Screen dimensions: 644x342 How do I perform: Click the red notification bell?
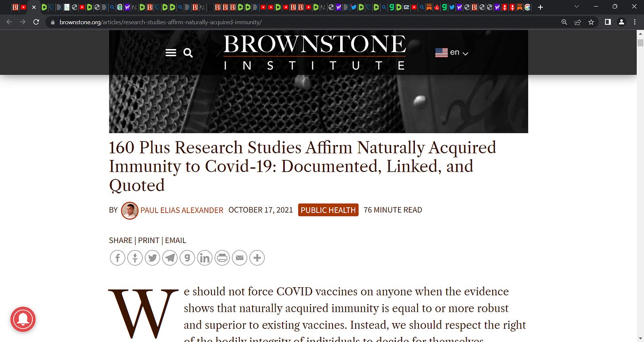[x=23, y=319]
